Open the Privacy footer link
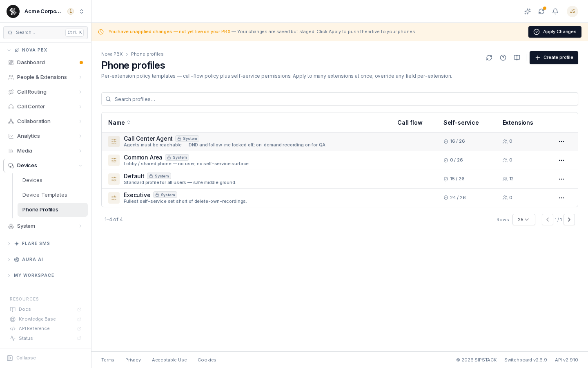The height and width of the screenshot is (368, 588). [x=133, y=360]
